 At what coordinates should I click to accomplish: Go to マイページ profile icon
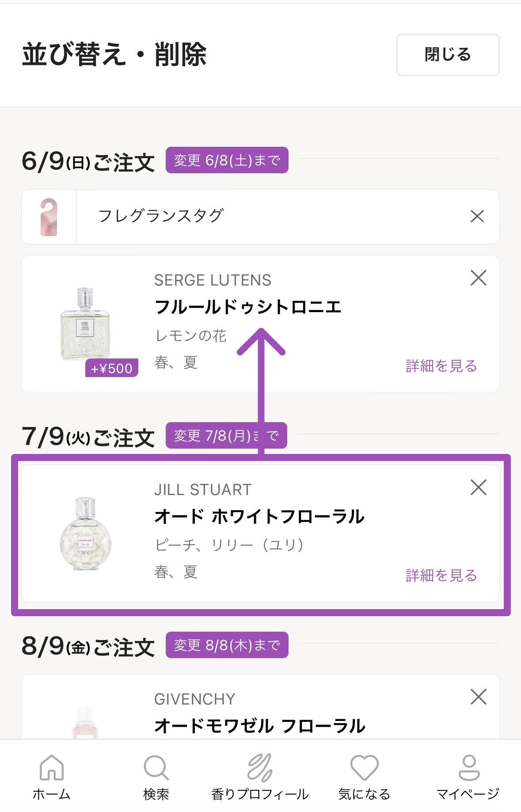click(468, 776)
